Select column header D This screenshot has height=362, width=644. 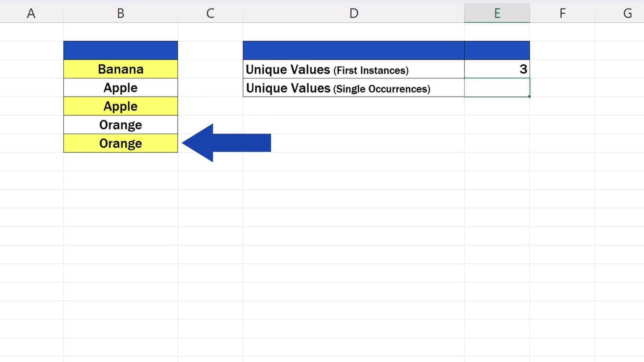(x=354, y=13)
